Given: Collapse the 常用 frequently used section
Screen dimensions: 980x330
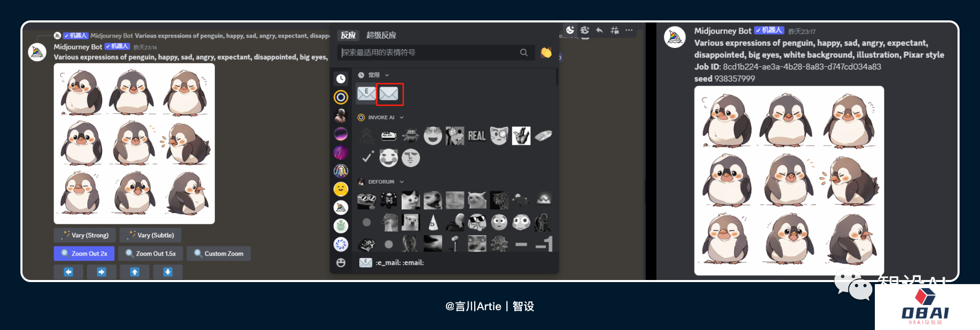Looking at the screenshot, I should coord(387,75).
